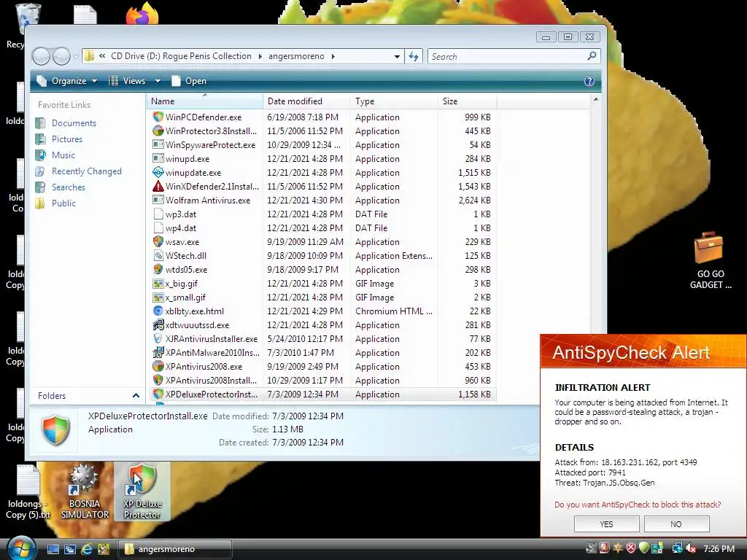Click YES in AntiSpyCheck Alert
The height and width of the screenshot is (560, 747).
coord(606,524)
